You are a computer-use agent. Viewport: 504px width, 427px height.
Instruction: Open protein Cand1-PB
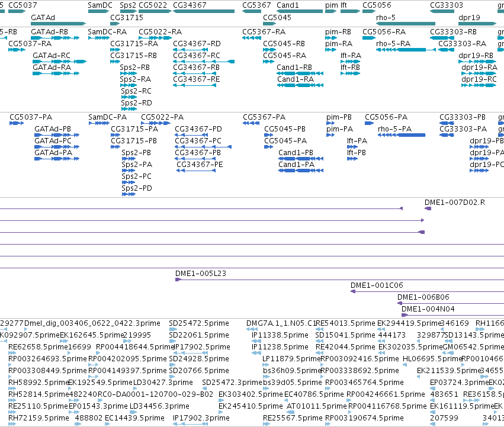pos(296,153)
